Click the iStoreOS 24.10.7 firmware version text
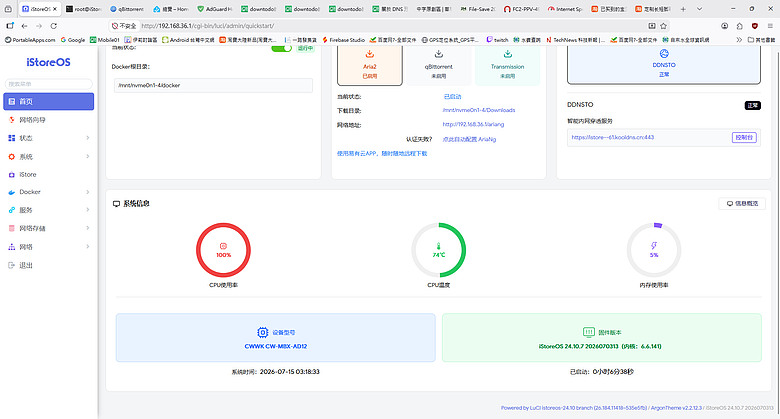780x419 pixels. [x=600, y=346]
